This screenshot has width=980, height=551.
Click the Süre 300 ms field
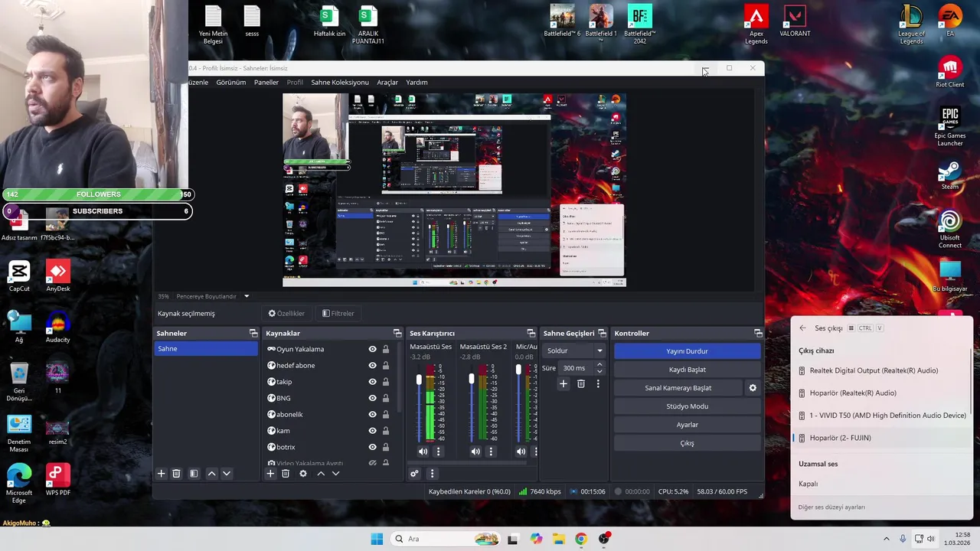(576, 368)
